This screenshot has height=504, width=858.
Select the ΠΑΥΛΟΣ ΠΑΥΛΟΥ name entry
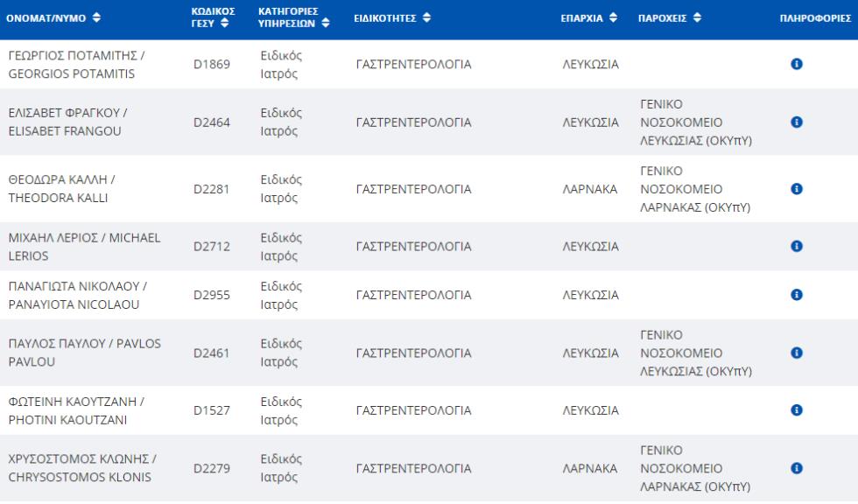tap(85, 353)
